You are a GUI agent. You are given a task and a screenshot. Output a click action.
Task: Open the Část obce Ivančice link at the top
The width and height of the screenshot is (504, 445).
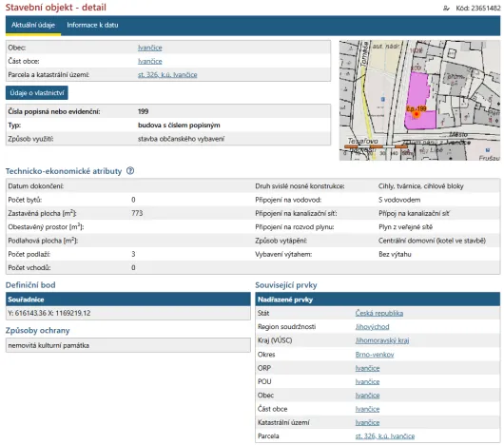tap(150, 61)
